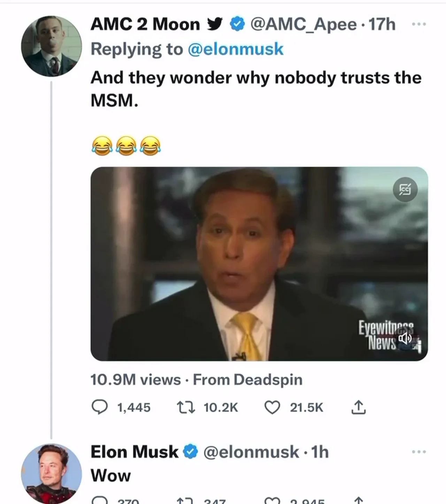Open Elon Musk's profile picture
Screen dimensions: 446x504
[x=51, y=473]
